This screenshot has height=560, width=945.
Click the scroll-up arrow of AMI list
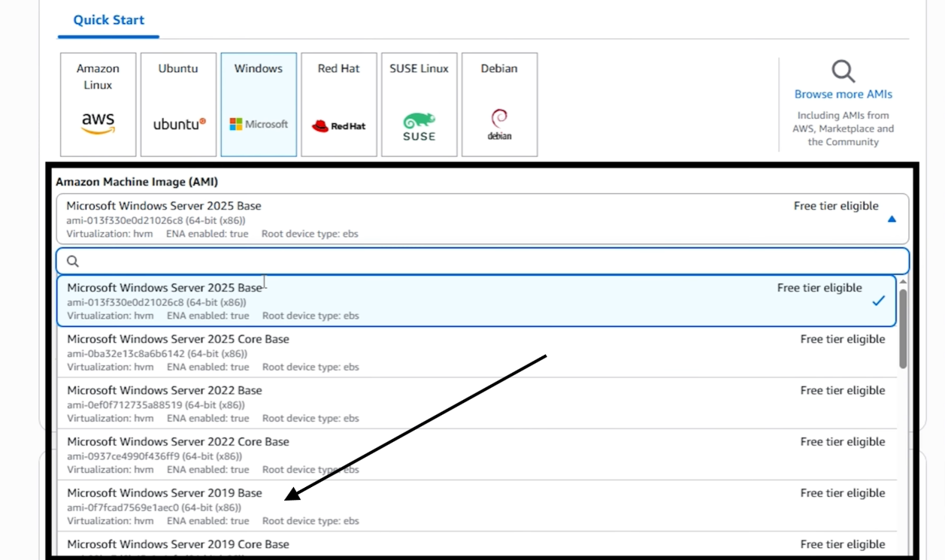pyautogui.click(x=903, y=281)
